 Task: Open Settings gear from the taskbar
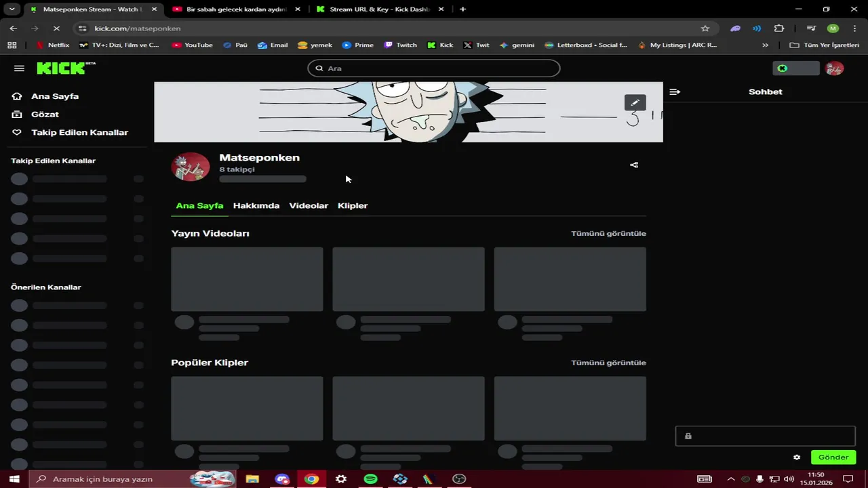tap(341, 479)
